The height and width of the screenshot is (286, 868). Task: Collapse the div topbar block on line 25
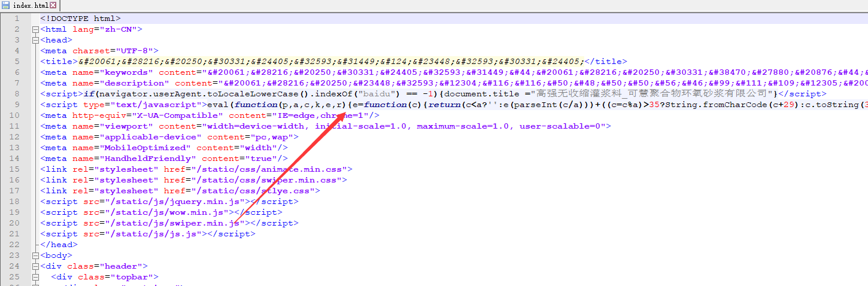point(35,277)
